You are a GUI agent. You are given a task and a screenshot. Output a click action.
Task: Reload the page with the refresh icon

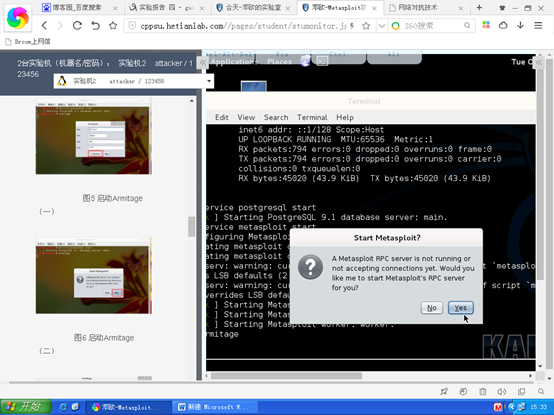pyautogui.click(x=77, y=25)
